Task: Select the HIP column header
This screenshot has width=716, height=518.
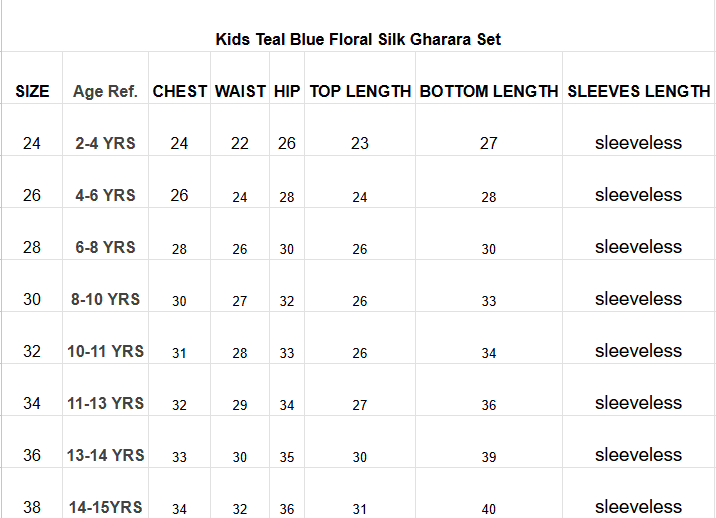Action: click(287, 91)
